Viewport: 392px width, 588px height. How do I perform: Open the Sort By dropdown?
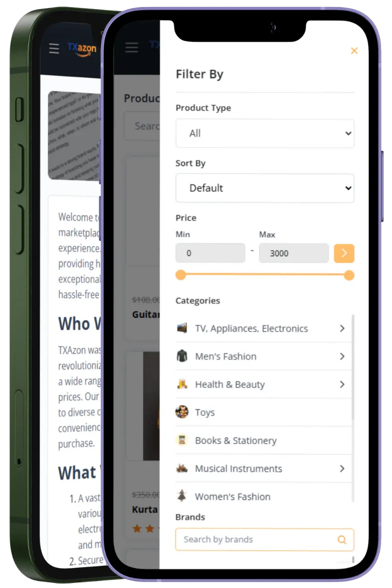(264, 188)
